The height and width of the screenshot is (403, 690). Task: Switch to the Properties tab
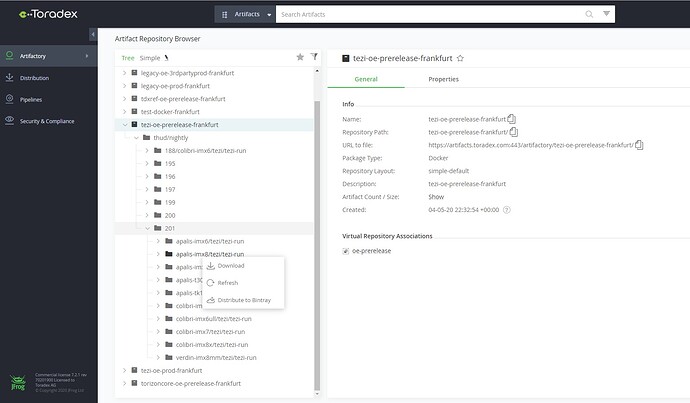click(x=443, y=79)
